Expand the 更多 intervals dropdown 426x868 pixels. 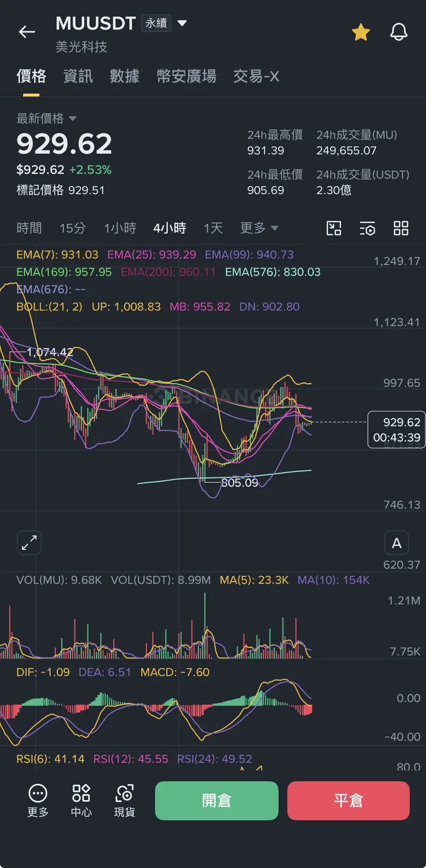259,228
